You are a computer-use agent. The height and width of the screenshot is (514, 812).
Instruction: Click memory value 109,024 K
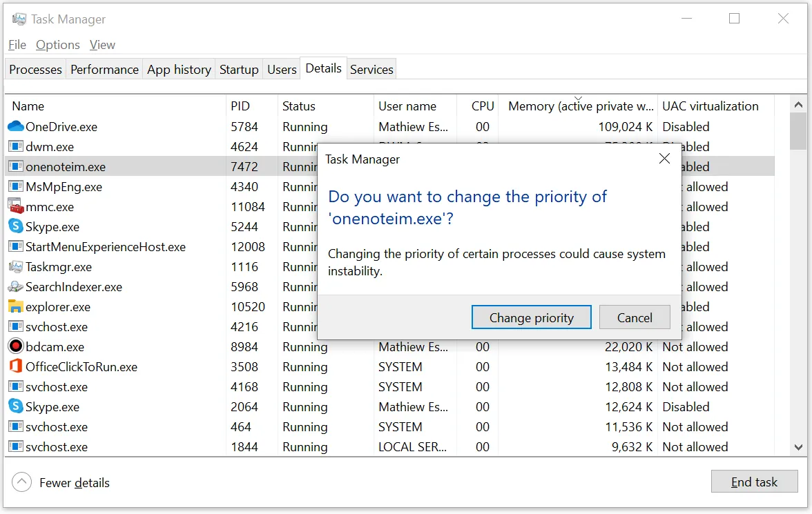tap(625, 127)
